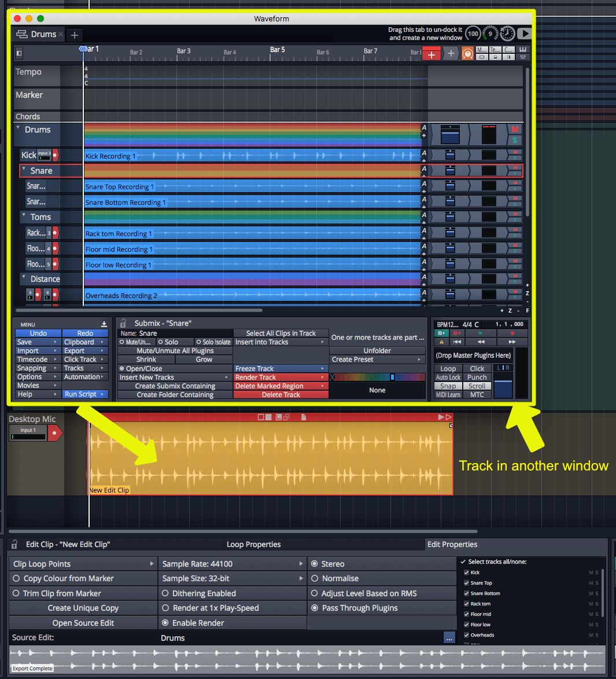Switch to the Loop Properties tab
The width and height of the screenshot is (616, 679).
(x=253, y=544)
